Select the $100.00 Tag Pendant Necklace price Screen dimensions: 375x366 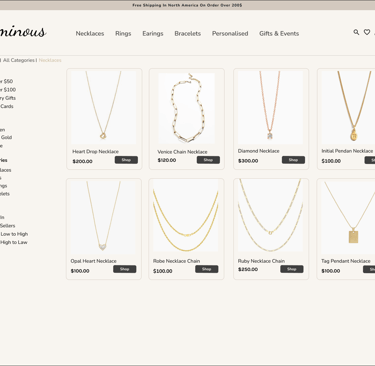click(331, 271)
